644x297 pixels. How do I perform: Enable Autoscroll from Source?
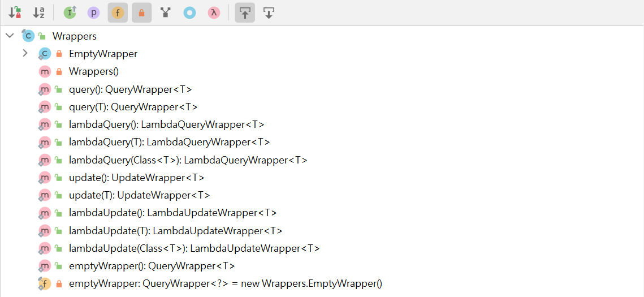tap(269, 13)
